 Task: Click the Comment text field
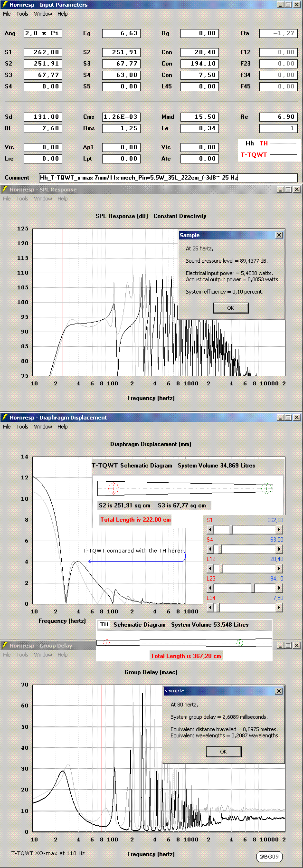coord(168,178)
